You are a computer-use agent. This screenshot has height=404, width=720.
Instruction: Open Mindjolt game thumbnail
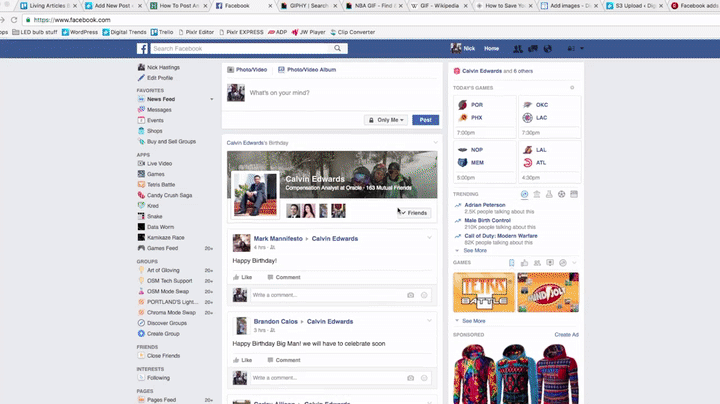click(548, 292)
